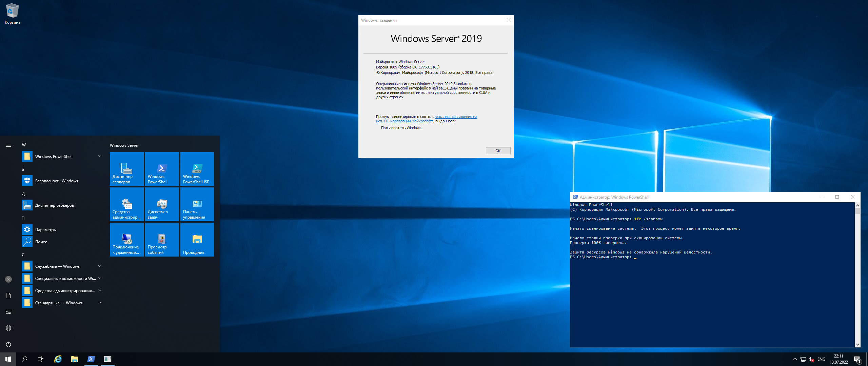868x366 pixels.
Task: Click the PowerShell scrollbar thumb
Action: pos(857,211)
